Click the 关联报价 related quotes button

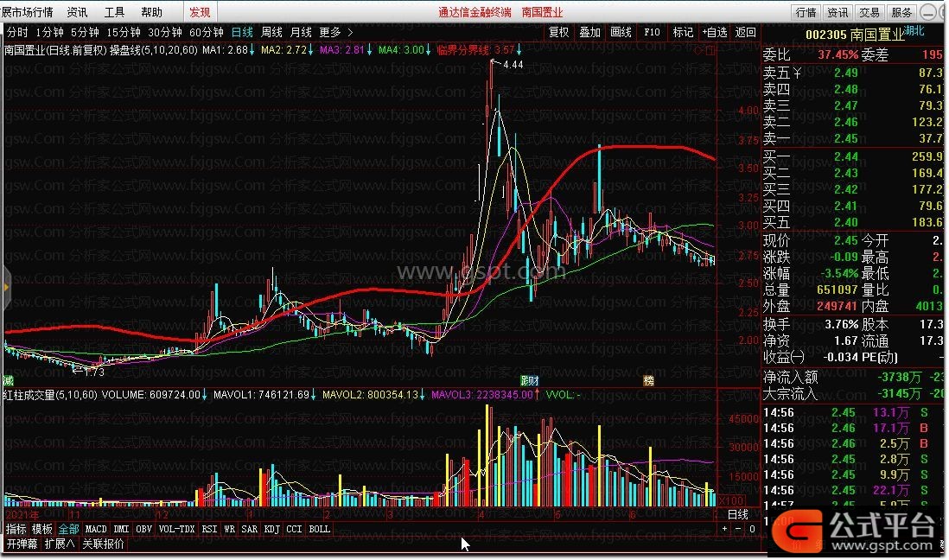[103, 544]
